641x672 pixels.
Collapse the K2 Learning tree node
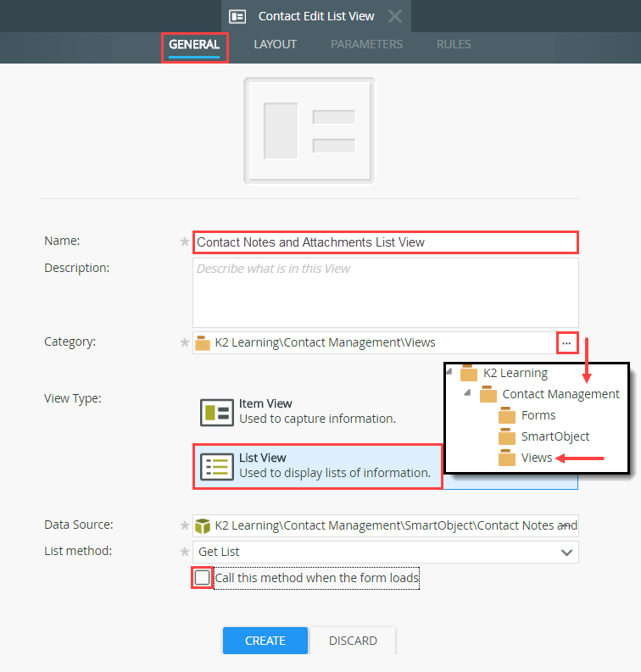pyautogui.click(x=449, y=371)
